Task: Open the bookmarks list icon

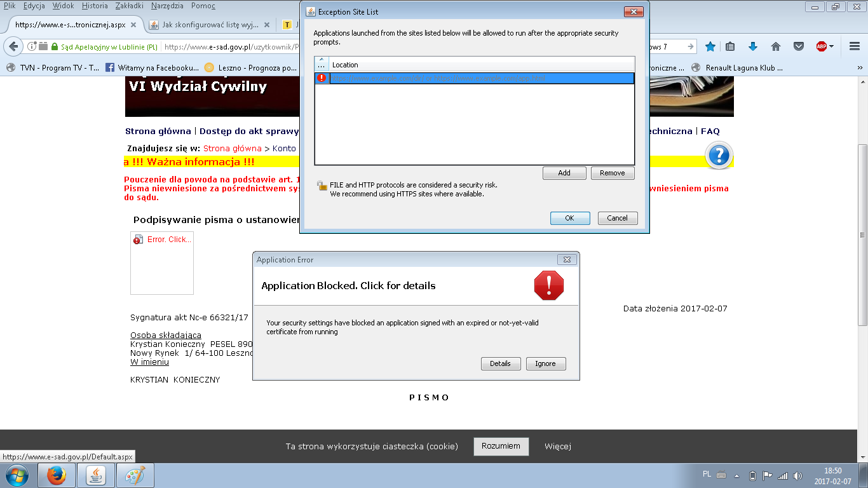Action: click(730, 46)
